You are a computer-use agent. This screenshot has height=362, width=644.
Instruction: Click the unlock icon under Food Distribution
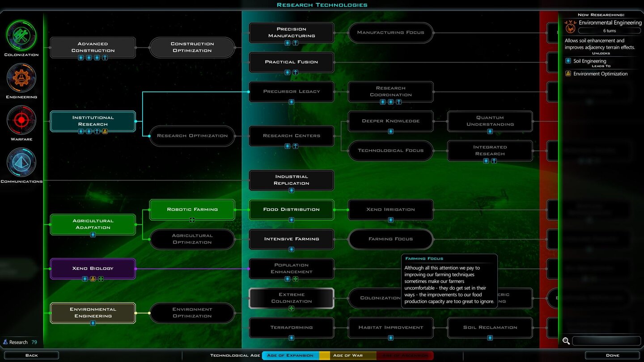292,220
